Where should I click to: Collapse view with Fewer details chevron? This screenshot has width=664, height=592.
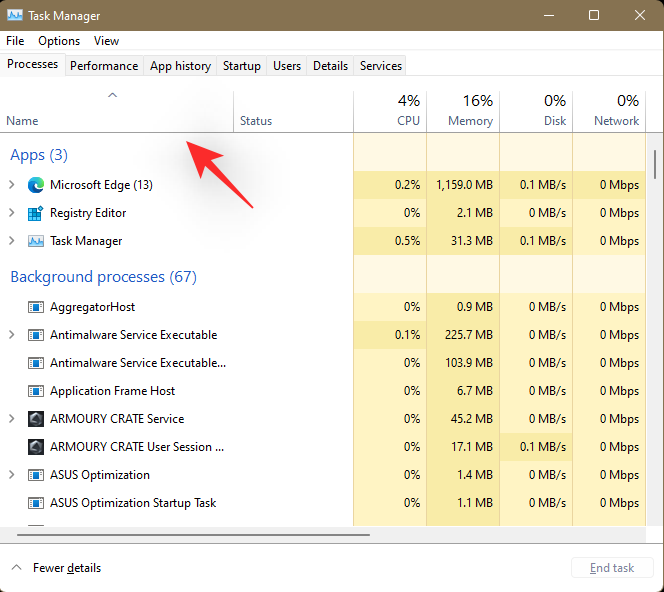pyautogui.click(x=17, y=567)
